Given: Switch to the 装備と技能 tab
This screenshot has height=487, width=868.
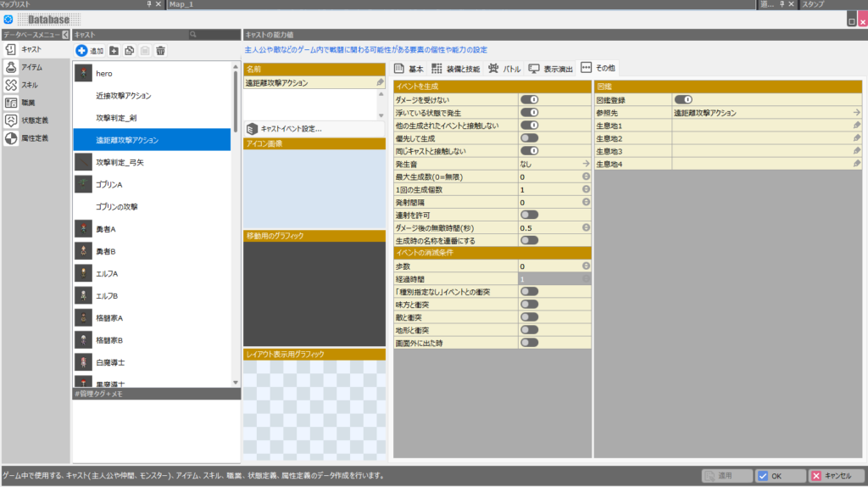Looking at the screenshot, I should 456,68.
